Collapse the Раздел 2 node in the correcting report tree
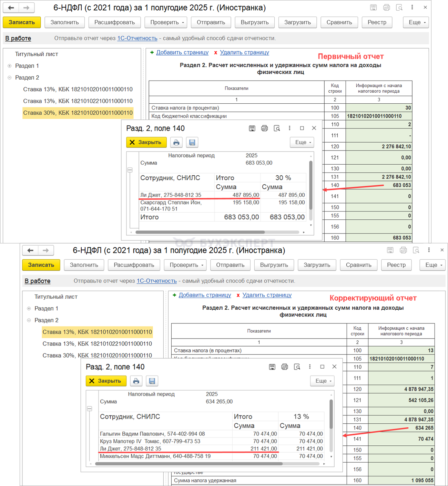The height and width of the screenshot is (486, 448). (x=29, y=320)
